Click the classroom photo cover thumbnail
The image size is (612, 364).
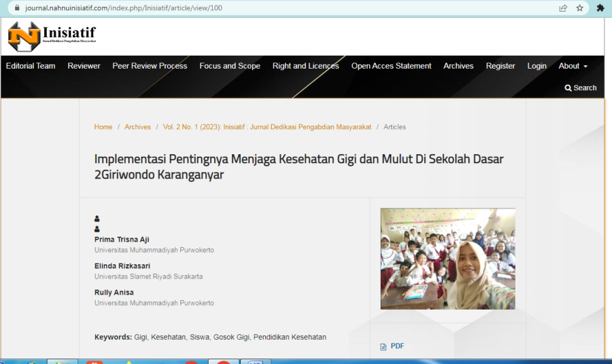coord(447,259)
